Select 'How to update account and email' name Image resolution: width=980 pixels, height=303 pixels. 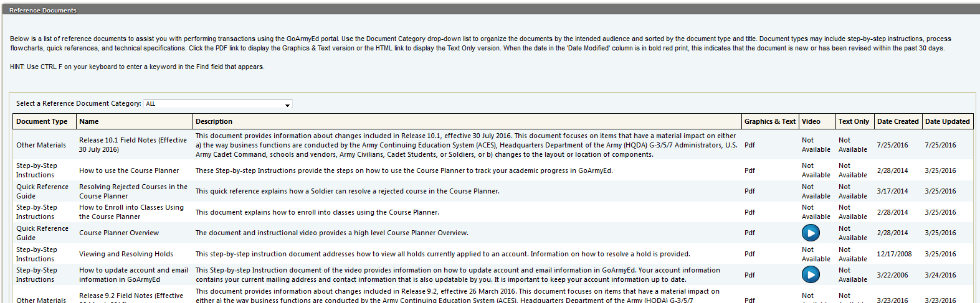(x=133, y=275)
